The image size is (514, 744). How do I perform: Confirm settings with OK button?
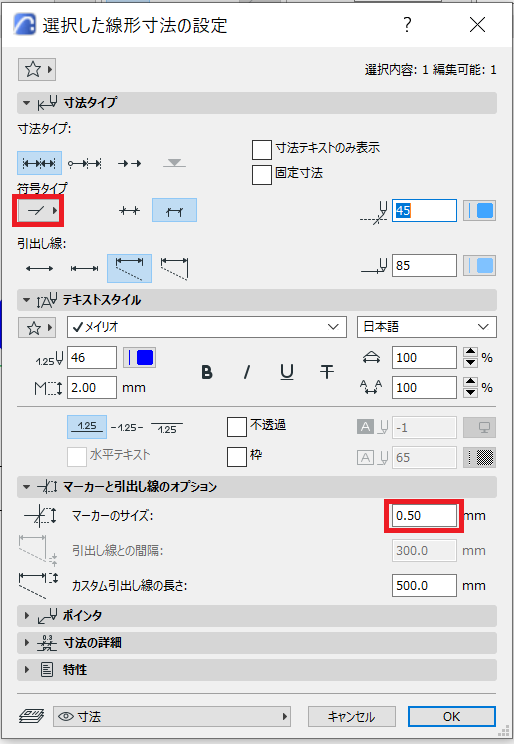tap(451, 716)
